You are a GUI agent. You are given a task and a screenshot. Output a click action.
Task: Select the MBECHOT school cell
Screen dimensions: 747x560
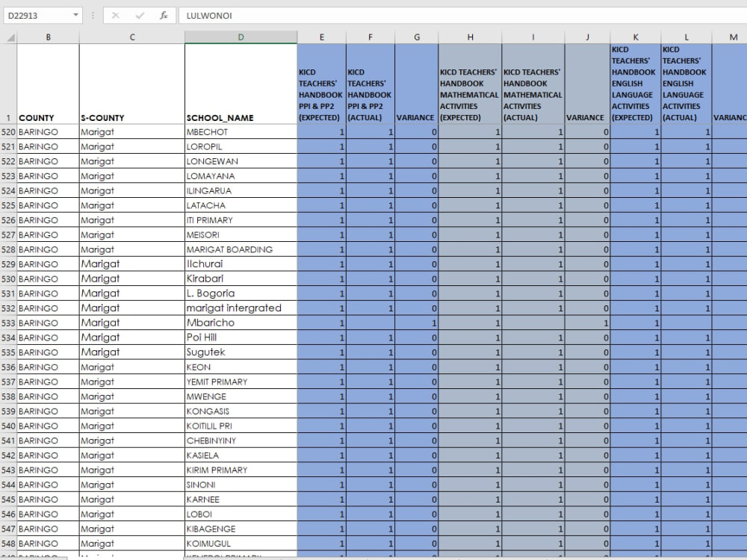pos(241,132)
